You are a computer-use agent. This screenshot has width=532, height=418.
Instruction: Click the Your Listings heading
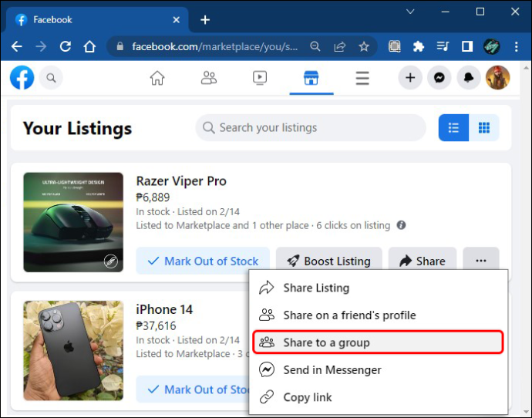(x=77, y=128)
